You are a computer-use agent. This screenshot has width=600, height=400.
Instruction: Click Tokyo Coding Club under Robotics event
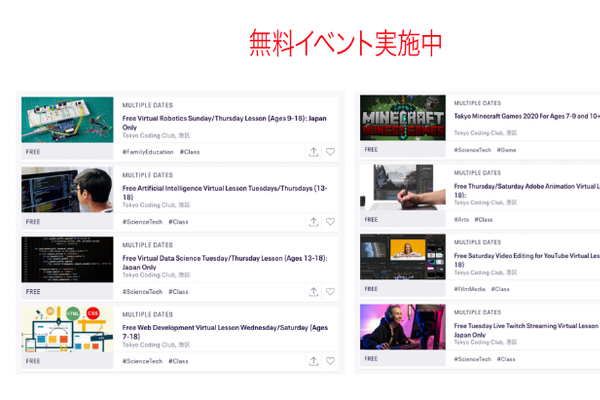(x=156, y=136)
